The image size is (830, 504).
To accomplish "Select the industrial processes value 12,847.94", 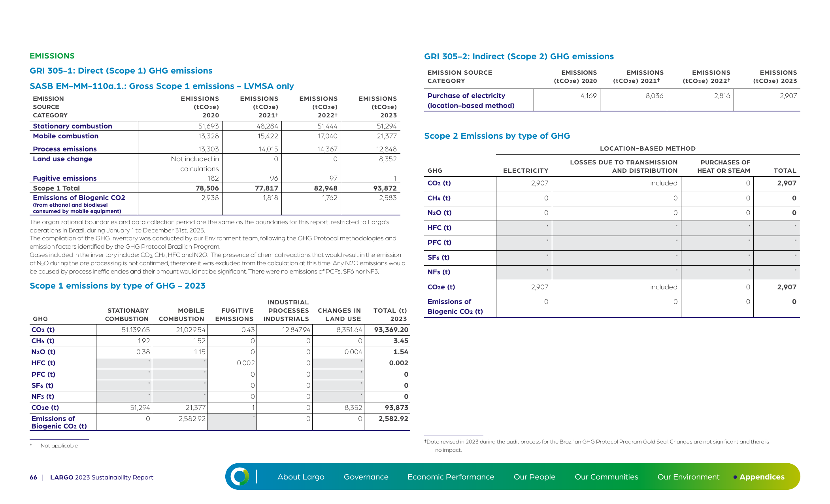I will click(x=296, y=330).
